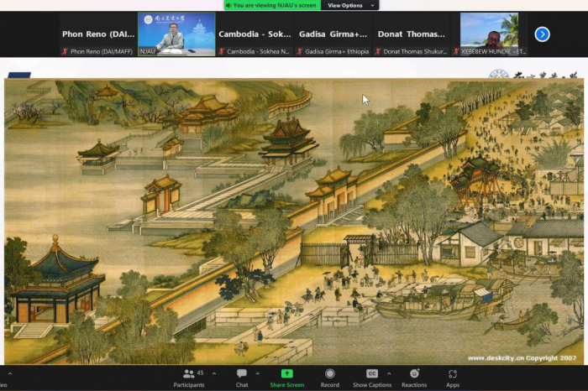Select Cambodia - Sokhea participant tile
588x391 pixels.
[255, 34]
